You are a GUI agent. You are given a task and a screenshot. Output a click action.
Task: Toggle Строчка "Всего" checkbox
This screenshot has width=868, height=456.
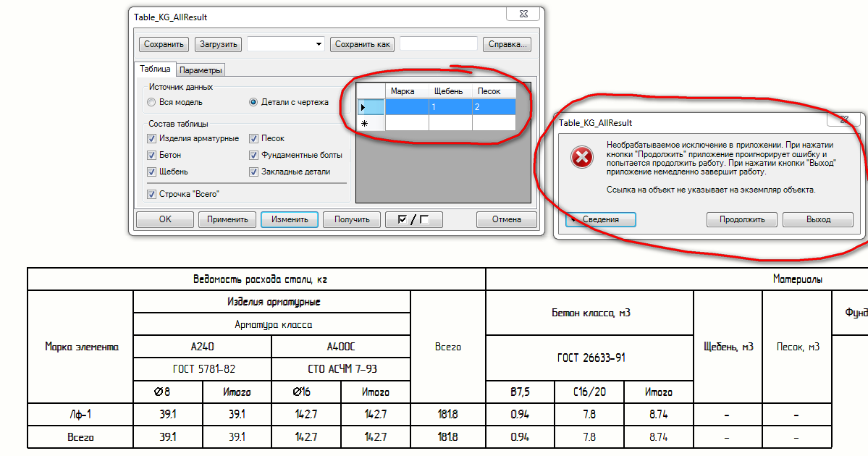(151, 194)
